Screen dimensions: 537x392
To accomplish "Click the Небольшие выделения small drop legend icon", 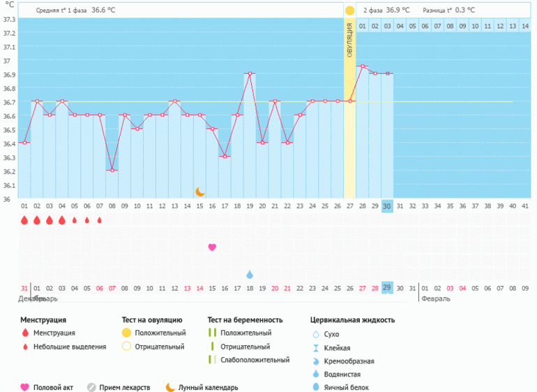I will coord(25,347).
